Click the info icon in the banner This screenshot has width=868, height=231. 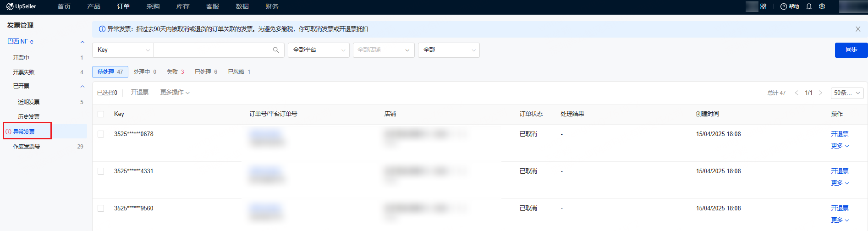pyautogui.click(x=102, y=29)
